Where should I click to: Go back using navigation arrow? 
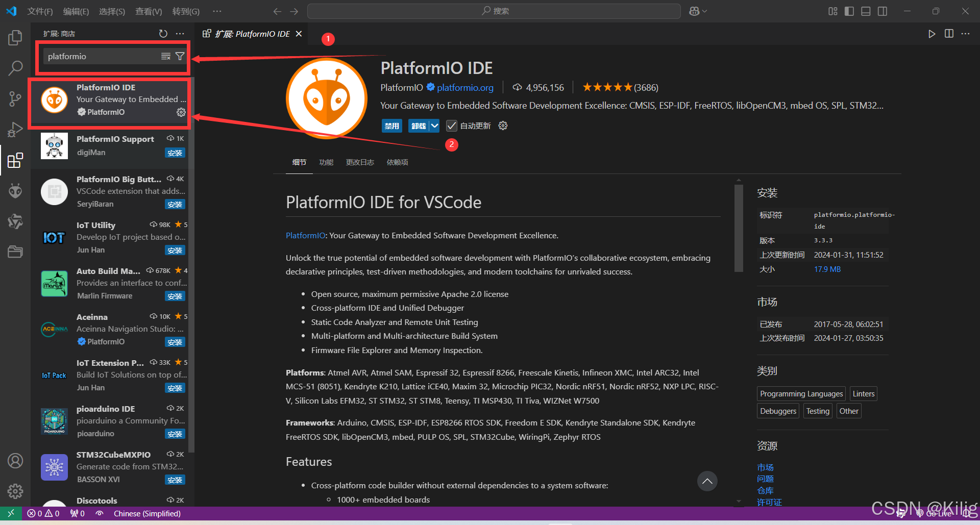coord(277,11)
